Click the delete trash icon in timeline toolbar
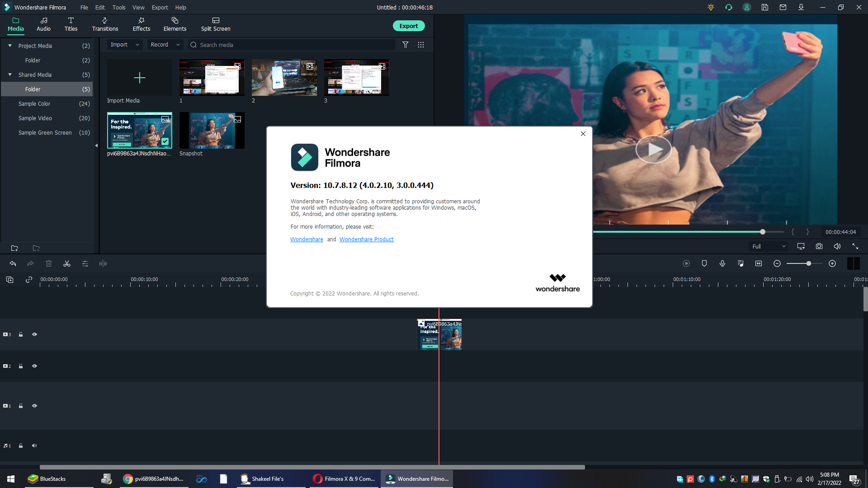Viewport: 868px width, 488px height. pos(49,263)
